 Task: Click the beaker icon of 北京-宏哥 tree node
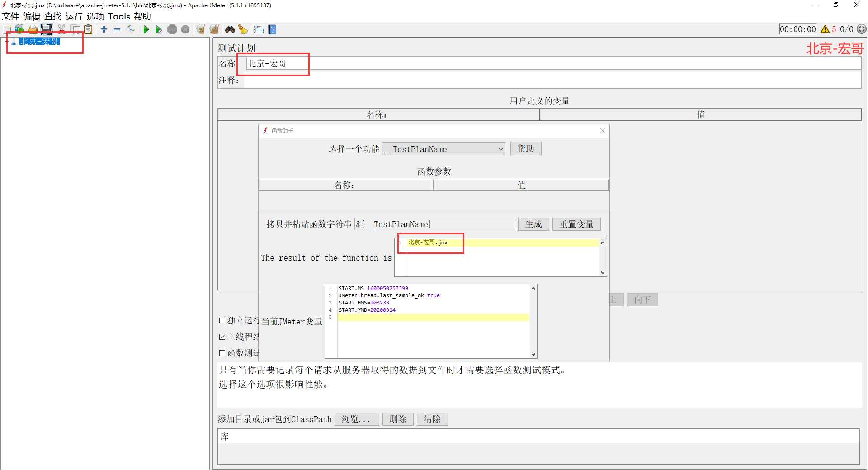14,41
